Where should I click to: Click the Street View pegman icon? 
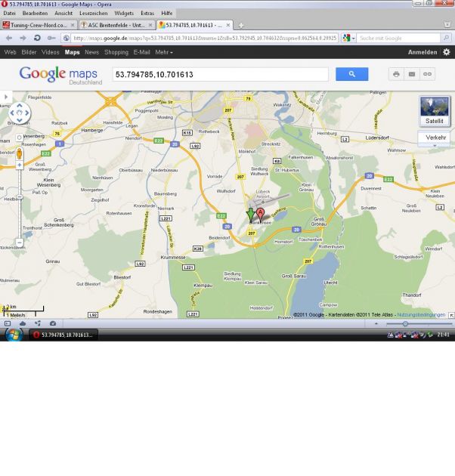click(x=20, y=153)
